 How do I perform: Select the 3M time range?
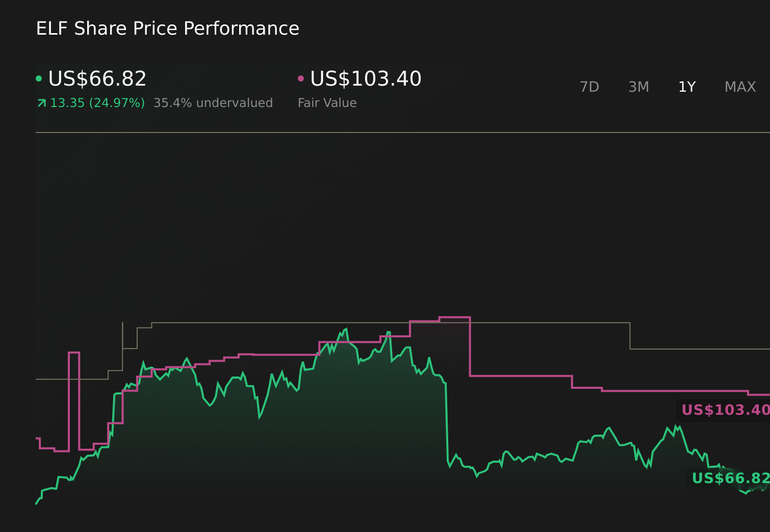point(638,87)
